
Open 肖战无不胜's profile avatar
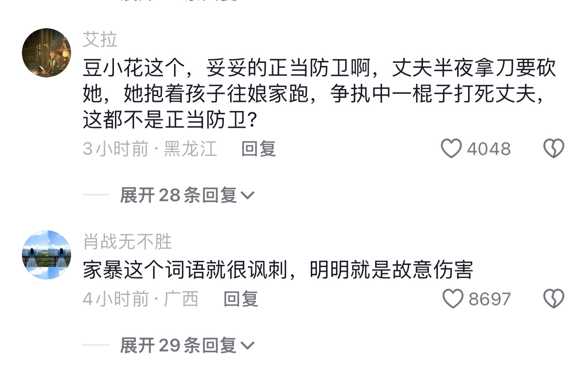(x=46, y=254)
